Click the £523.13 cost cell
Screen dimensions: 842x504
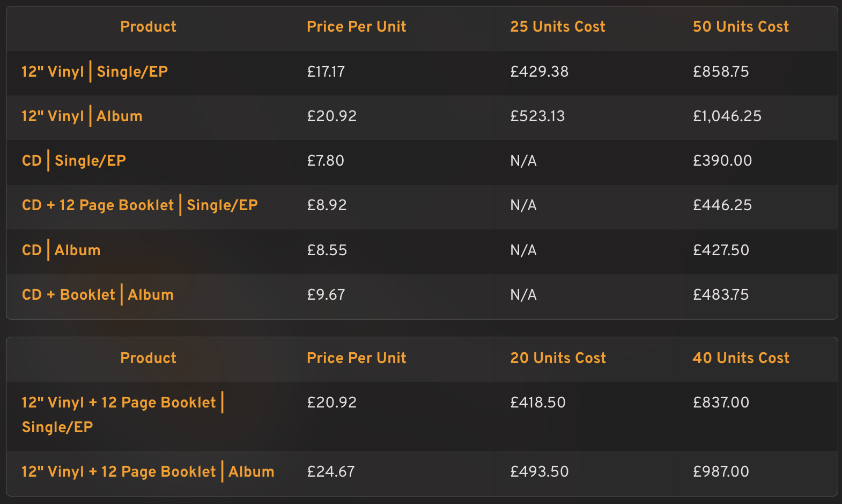[x=537, y=116]
